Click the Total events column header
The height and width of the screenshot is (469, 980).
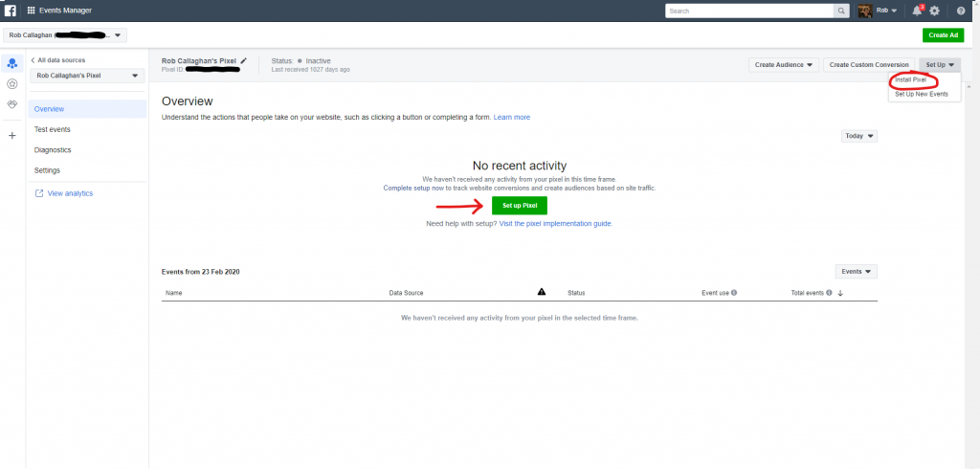point(808,293)
